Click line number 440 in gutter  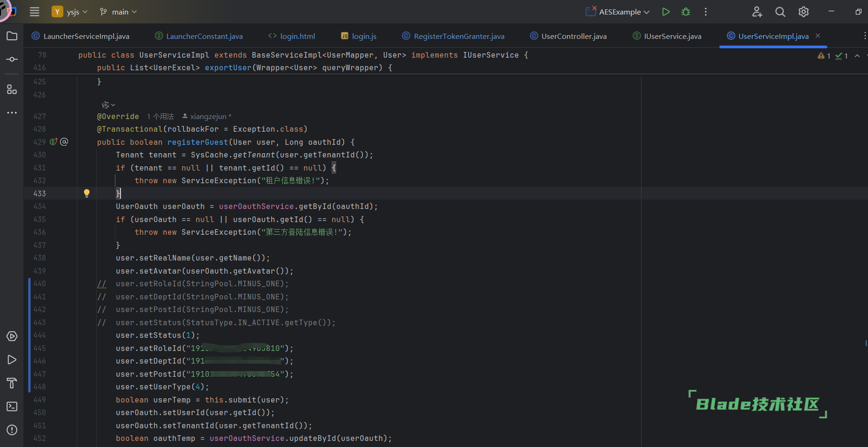coord(40,283)
